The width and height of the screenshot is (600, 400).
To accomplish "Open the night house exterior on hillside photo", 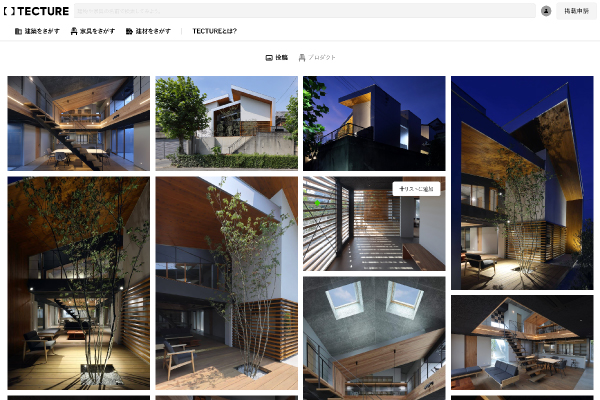I will tap(374, 123).
